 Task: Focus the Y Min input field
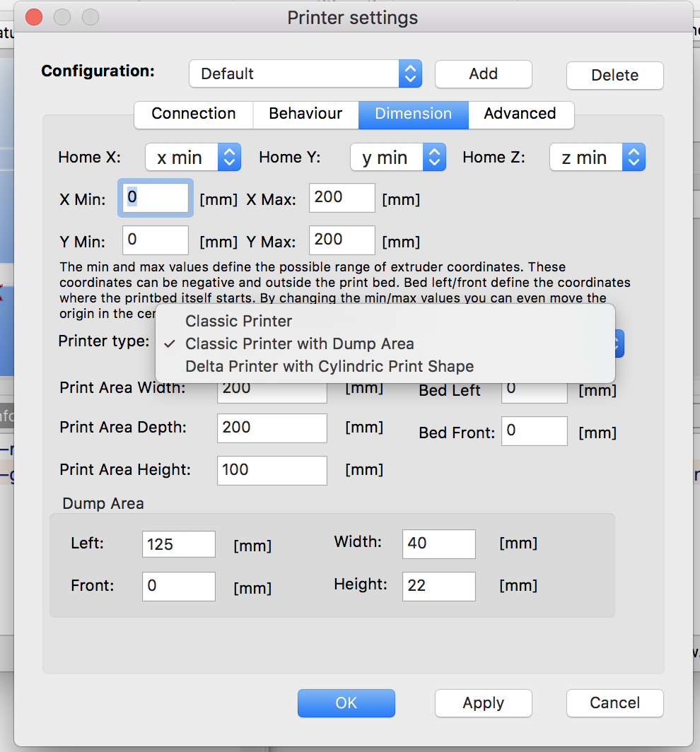(x=156, y=240)
